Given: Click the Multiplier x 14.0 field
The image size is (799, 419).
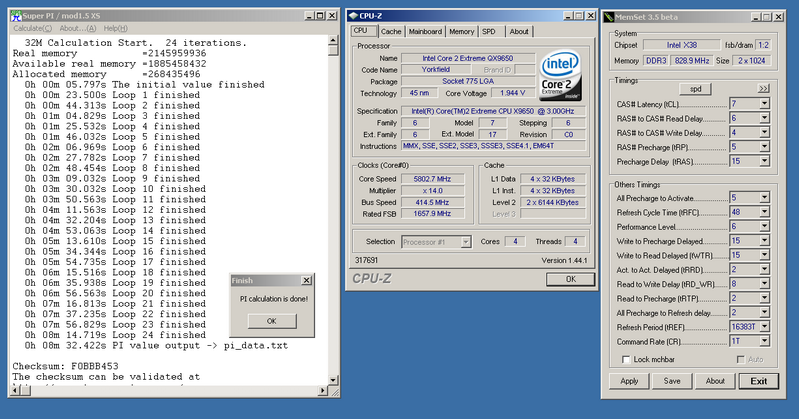Looking at the screenshot, I should coord(433,191).
